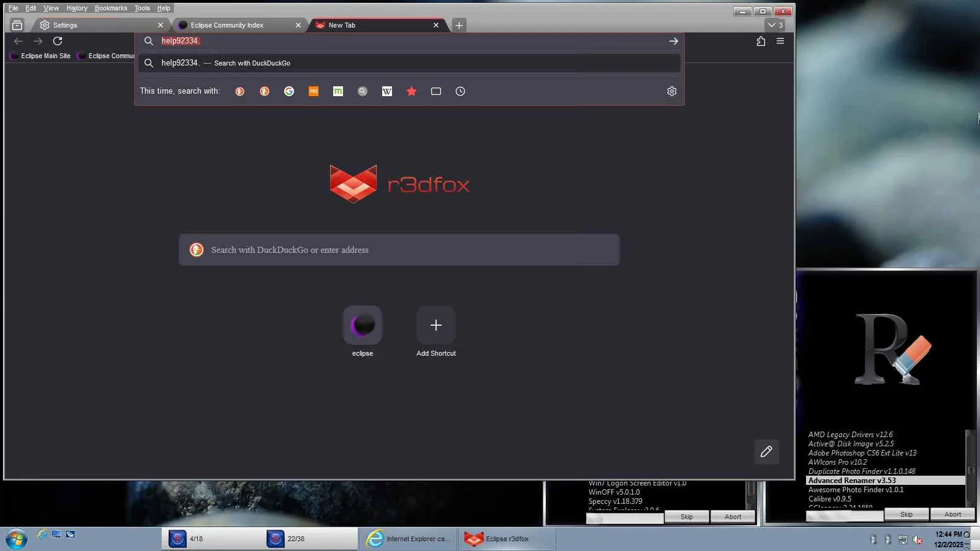Search in Bookmarks using the star icon
The width and height of the screenshot is (980, 551).
pos(412,91)
